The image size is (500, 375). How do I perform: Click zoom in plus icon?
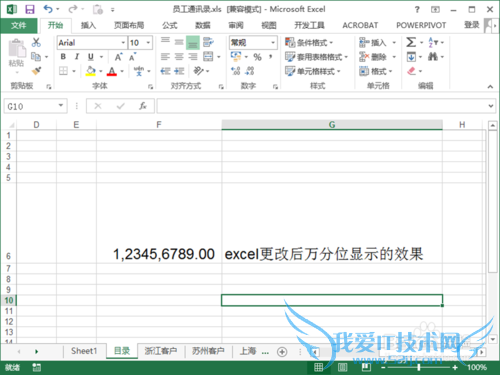(x=455, y=367)
